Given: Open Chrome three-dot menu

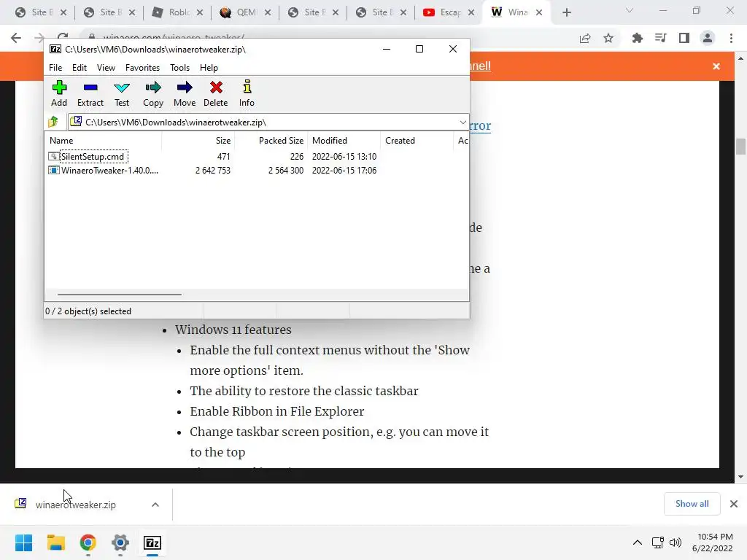Looking at the screenshot, I should (x=731, y=38).
